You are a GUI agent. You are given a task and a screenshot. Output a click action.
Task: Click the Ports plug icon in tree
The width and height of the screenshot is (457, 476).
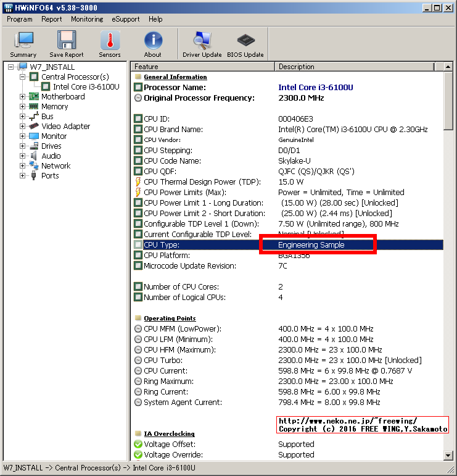(x=34, y=175)
